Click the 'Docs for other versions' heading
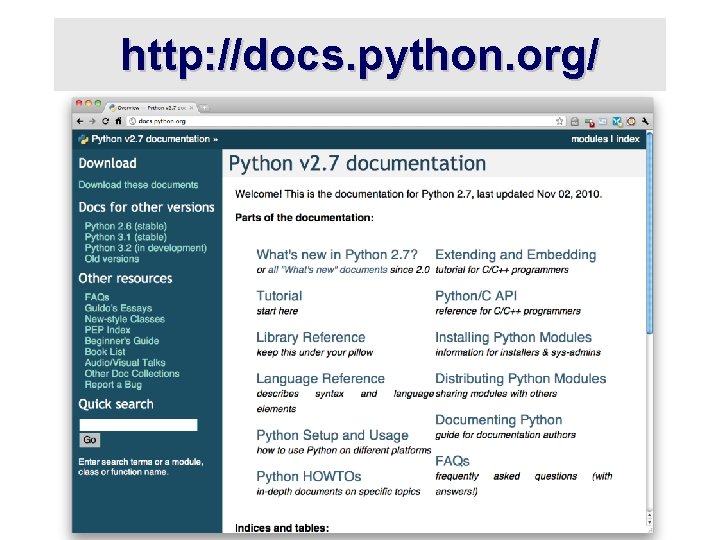Viewport: 720px width, 540px height. 146,207
